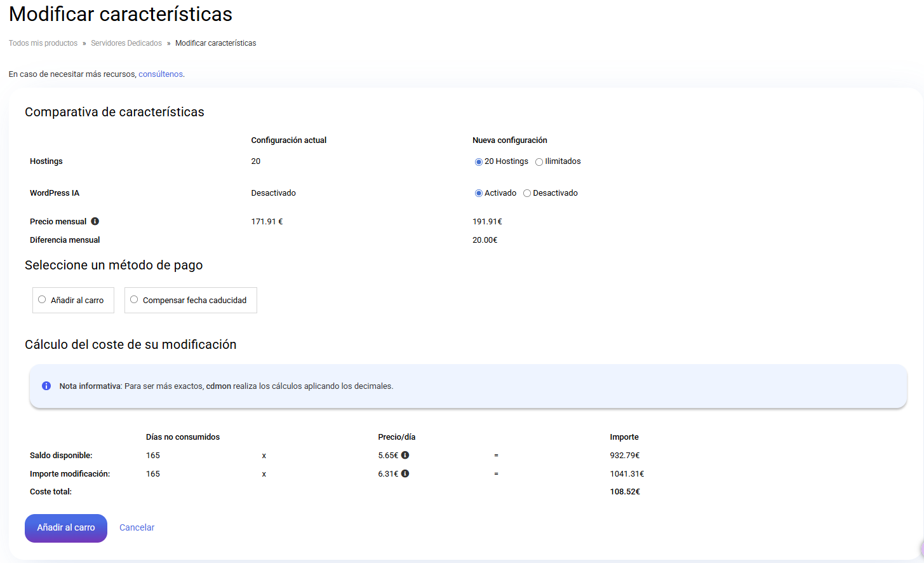The height and width of the screenshot is (563, 924).
Task: Click the Cancelar link
Action: [x=137, y=527]
